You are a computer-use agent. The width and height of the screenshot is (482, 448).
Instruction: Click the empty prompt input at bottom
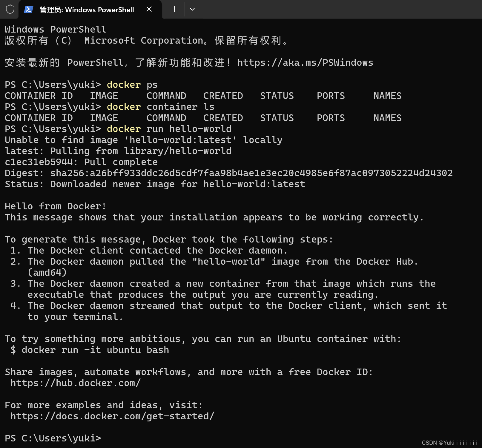(x=108, y=438)
